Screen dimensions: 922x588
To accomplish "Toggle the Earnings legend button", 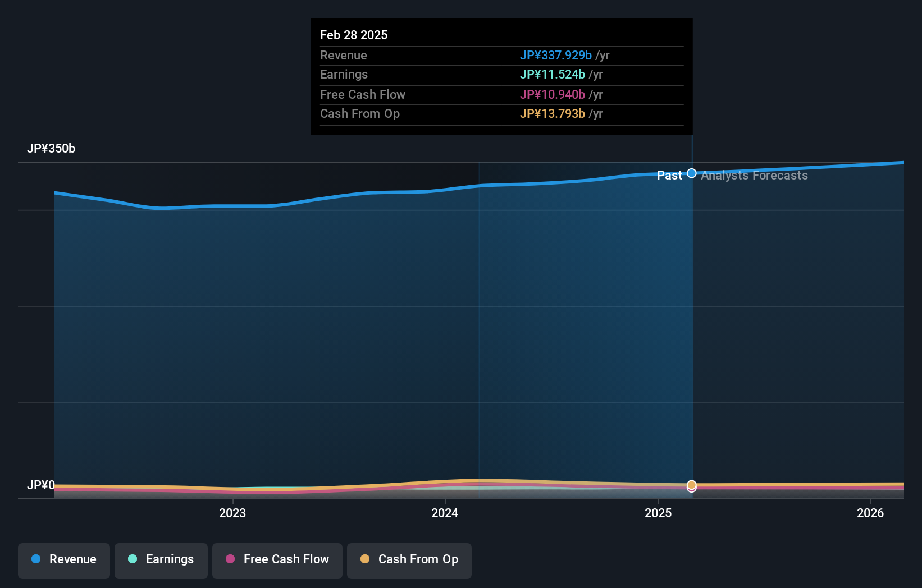I will pyautogui.click(x=161, y=561).
